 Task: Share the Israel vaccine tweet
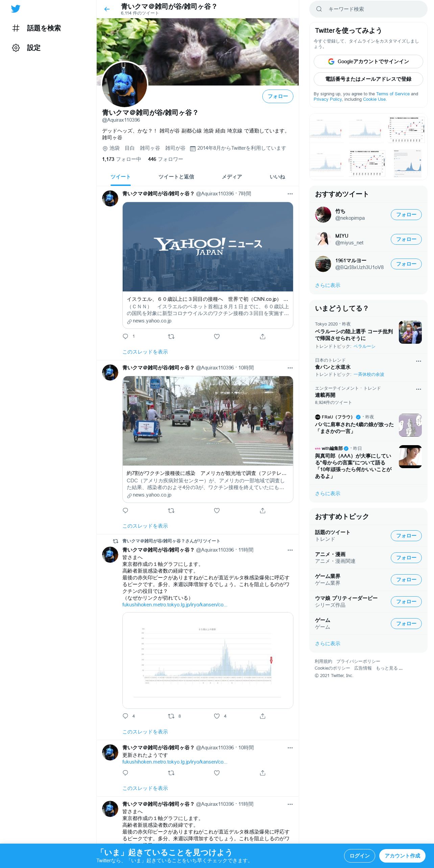coord(263,336)
